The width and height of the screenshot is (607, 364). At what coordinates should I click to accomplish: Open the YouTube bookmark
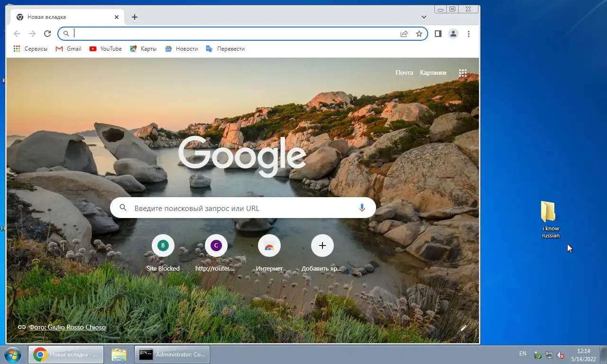coord(106,49)
